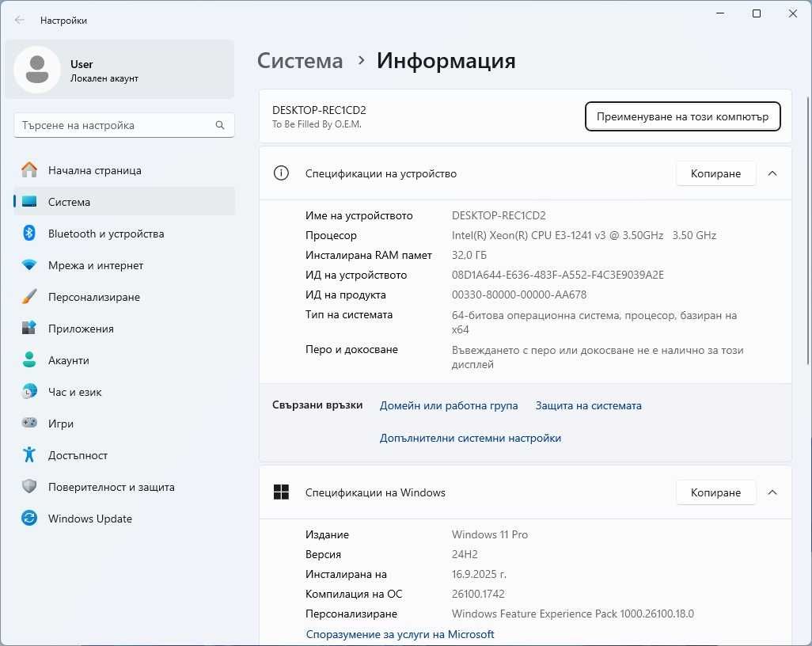Click the Система monitor icon
Image resolution: width=812 pixels, height=646 pixels.
pos(29,202)
